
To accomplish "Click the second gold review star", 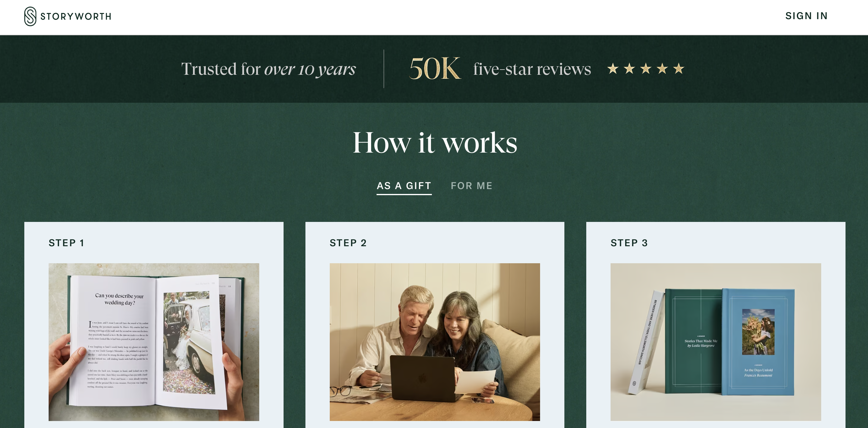I will coord(629,69).
